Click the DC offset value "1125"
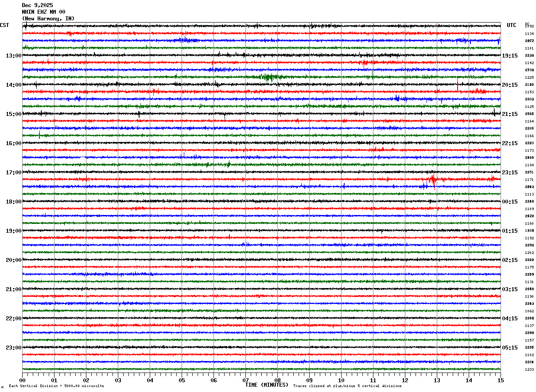 tap(529, 107)
